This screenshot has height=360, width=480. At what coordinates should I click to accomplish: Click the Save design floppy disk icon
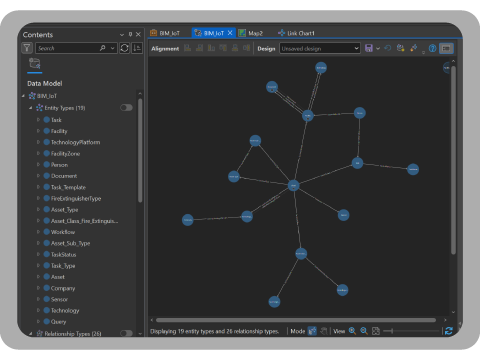tap(369, 48)
